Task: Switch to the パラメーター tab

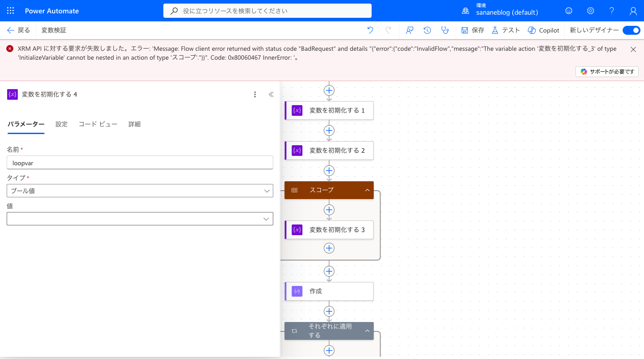Action: point(26,124)
